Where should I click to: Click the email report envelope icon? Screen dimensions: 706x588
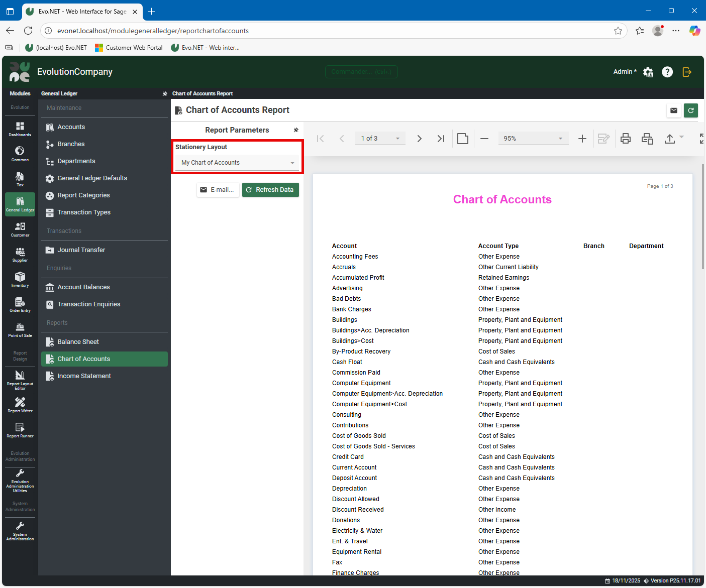pos(673,110)
